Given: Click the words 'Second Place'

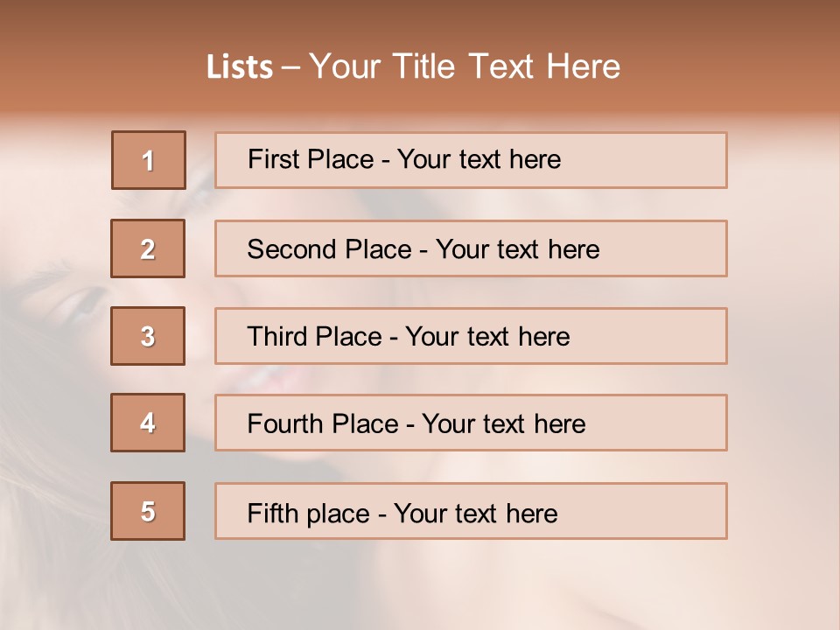Looking at the screenshot, I should click(330, 249).
